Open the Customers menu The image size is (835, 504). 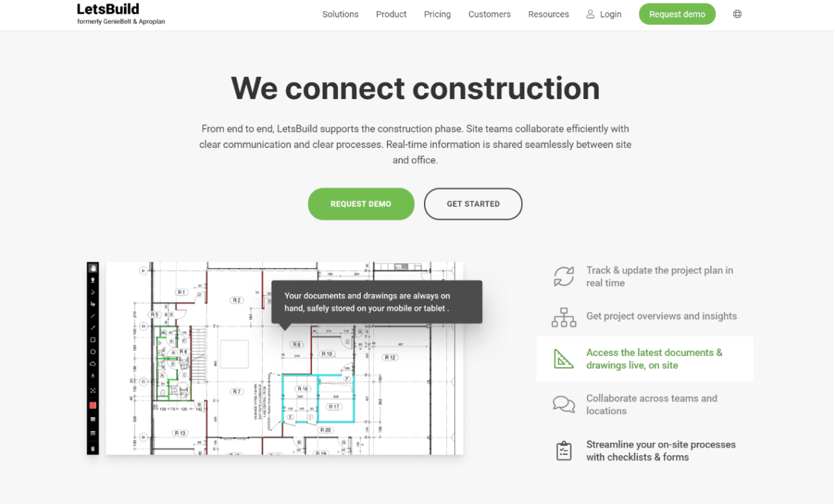(489, 14)
